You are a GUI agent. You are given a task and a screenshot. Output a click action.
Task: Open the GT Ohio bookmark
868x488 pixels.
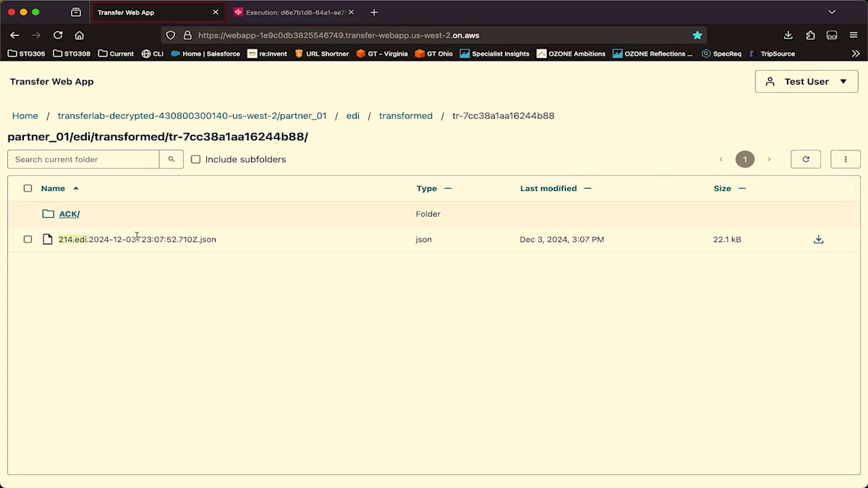(x=434, y=53)
